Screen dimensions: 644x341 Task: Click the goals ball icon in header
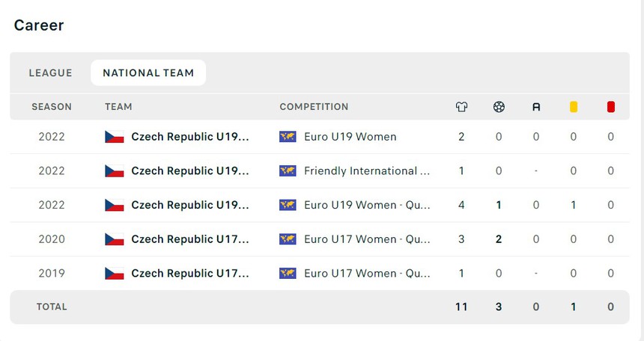(499, 107)
